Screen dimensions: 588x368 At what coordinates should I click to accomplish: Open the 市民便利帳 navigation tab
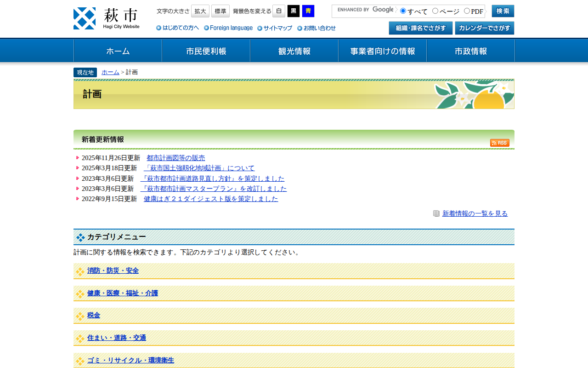[x=206, y=51]
